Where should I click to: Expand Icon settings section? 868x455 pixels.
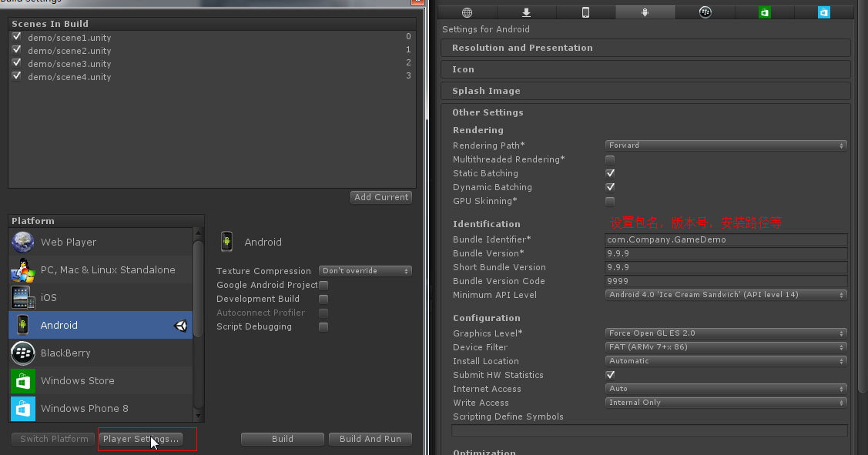645,69
